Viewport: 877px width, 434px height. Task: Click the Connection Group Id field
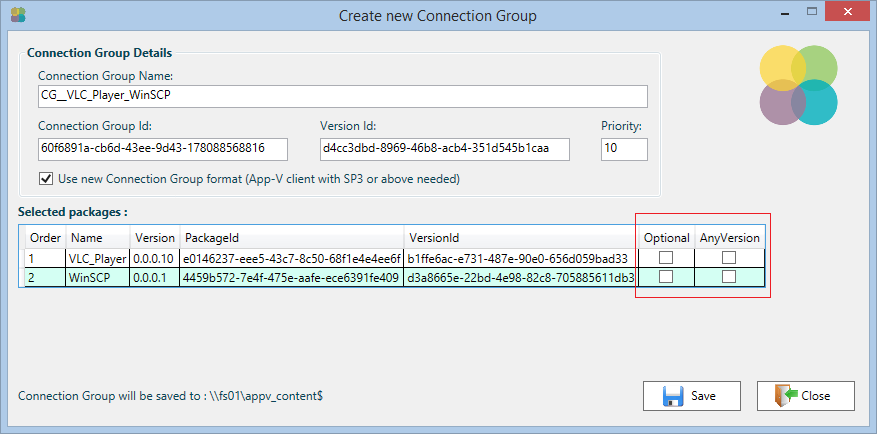pyautogui.click(x=162, y=148)
